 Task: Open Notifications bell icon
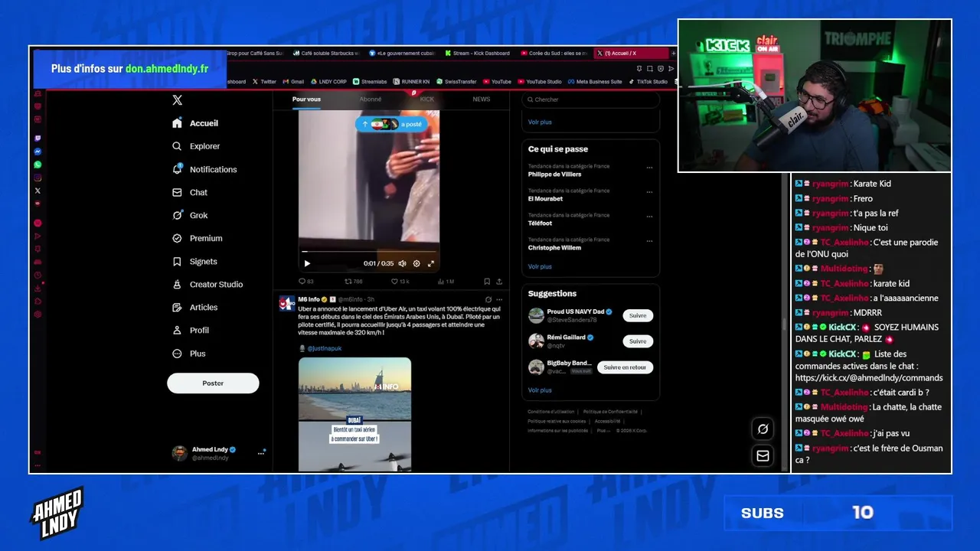point(177,169)
